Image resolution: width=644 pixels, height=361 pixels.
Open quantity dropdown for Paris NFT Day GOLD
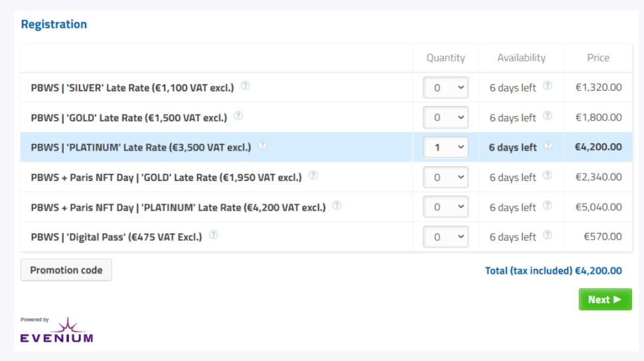(x=445, y=177)
